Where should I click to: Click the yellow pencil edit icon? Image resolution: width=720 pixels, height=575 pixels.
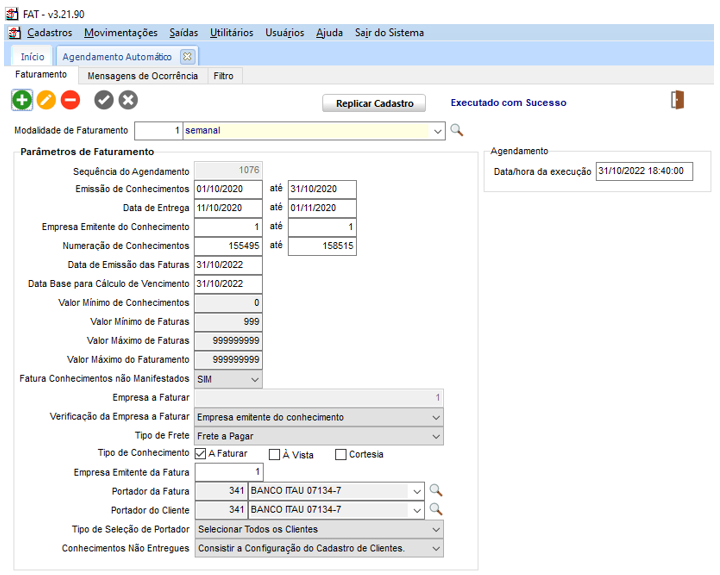(46, 99)
